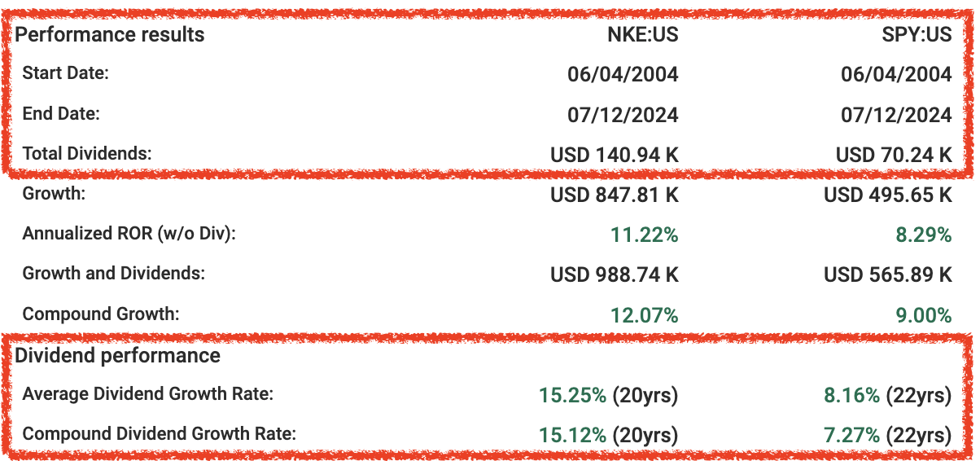The height and width of the screenshot is (461, 980).
Task: Click the Start Date row label
Action: point(66,73)
